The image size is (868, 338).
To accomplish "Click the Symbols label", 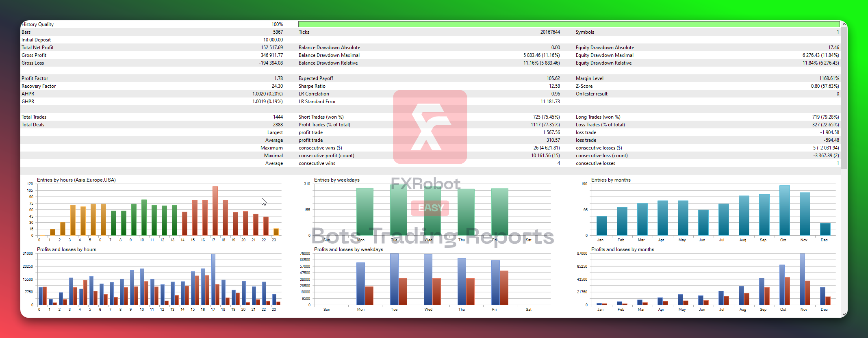I will [x=585, y=32].
